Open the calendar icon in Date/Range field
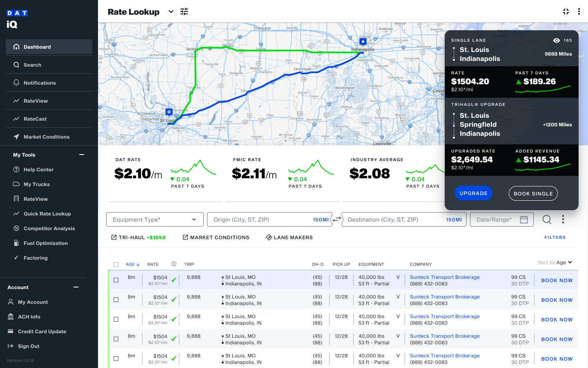 (x=524, y=220)
